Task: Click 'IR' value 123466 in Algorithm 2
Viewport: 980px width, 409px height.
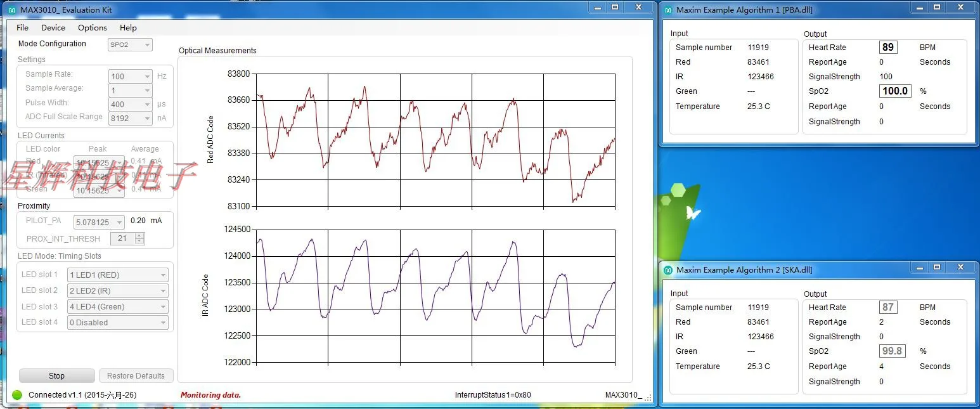Action: click(x=761, y=337)
